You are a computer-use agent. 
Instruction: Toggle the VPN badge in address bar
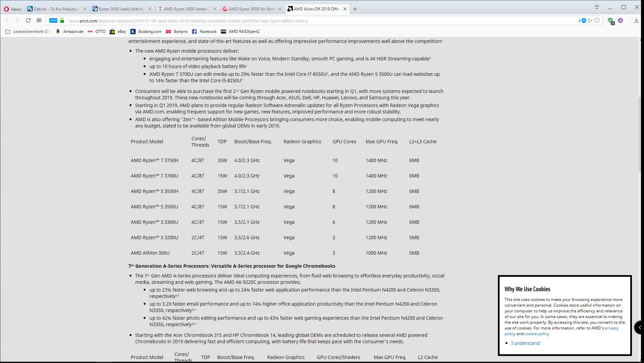[53, 20]
